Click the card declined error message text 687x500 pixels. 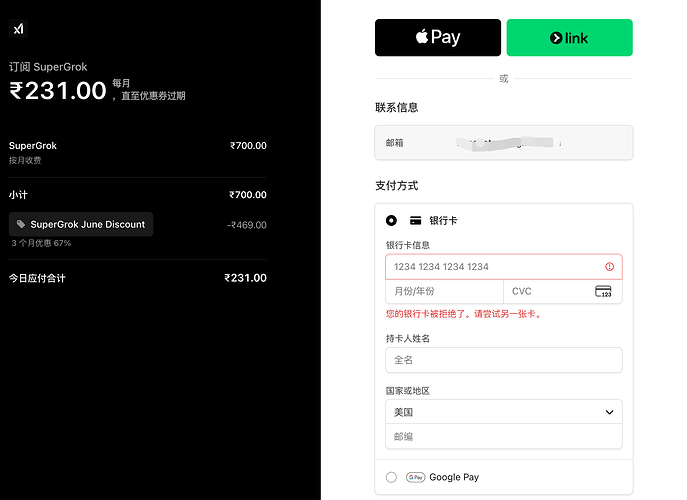[463, 314]
